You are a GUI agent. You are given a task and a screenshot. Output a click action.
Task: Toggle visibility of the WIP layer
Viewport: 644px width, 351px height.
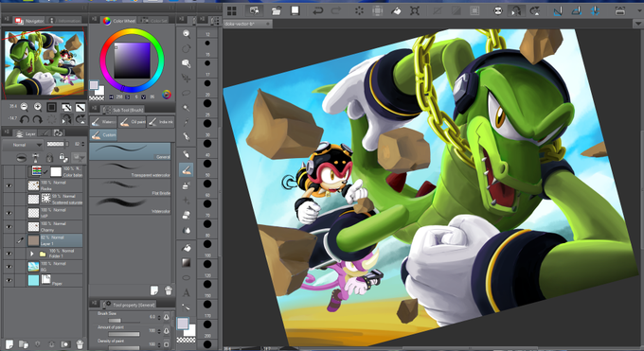(9, 213)
